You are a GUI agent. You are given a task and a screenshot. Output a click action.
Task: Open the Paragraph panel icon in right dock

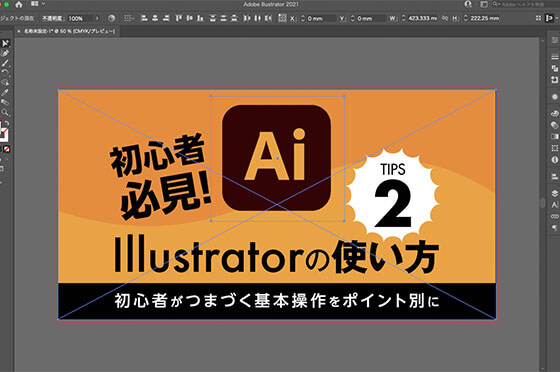tap(555, 227)
